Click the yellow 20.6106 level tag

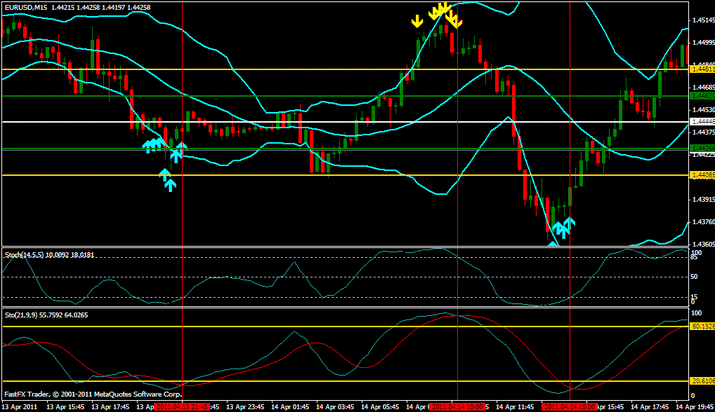tap(701, 381)
